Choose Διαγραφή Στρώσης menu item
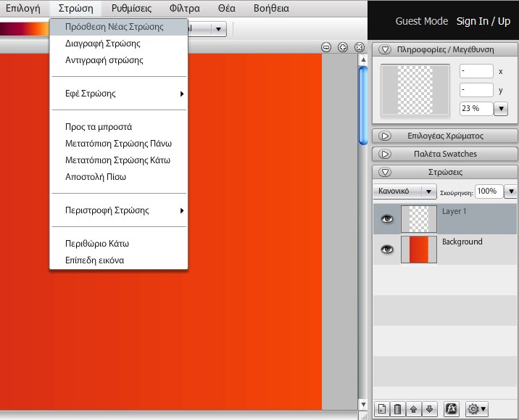Image resolution: width=519 pixels, height=420 pixels. tap(119, 44)
